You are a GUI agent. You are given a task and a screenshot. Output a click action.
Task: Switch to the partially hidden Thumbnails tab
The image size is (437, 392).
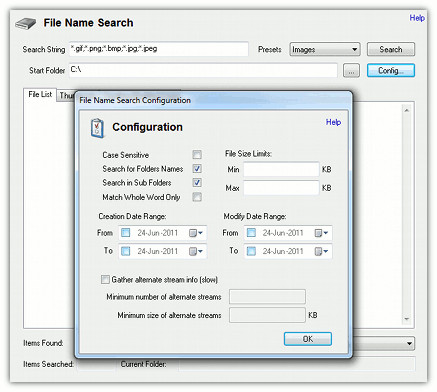(x=66, y=96)
